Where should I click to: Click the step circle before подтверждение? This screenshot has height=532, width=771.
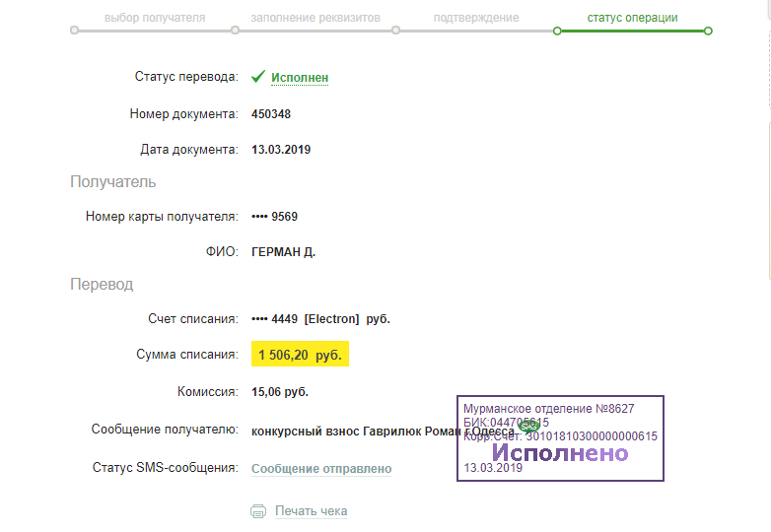[395, 31]
